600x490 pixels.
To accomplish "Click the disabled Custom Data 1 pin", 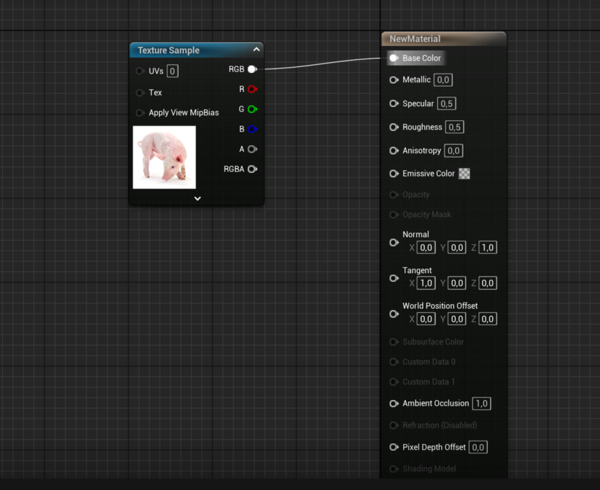I will [x=394, y=382].
